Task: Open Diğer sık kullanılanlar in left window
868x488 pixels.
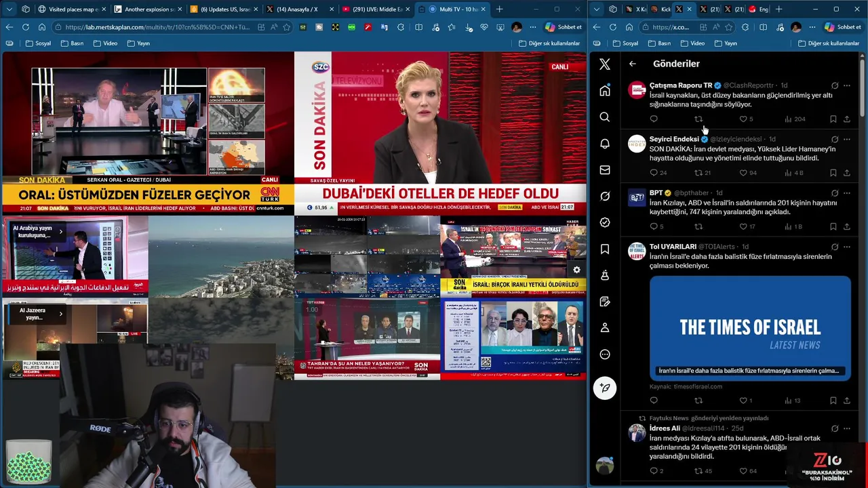Action: [549, 43]
